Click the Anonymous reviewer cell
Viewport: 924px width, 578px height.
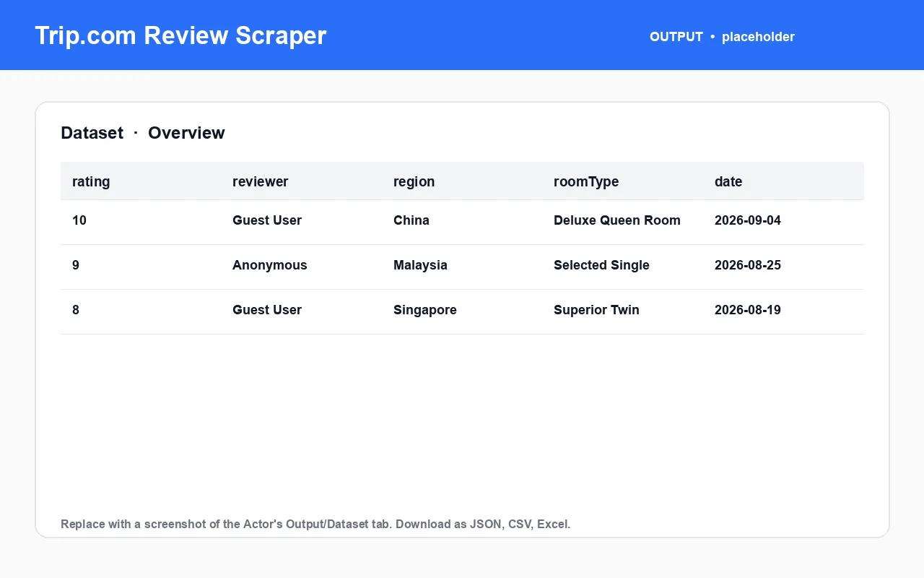270,265
